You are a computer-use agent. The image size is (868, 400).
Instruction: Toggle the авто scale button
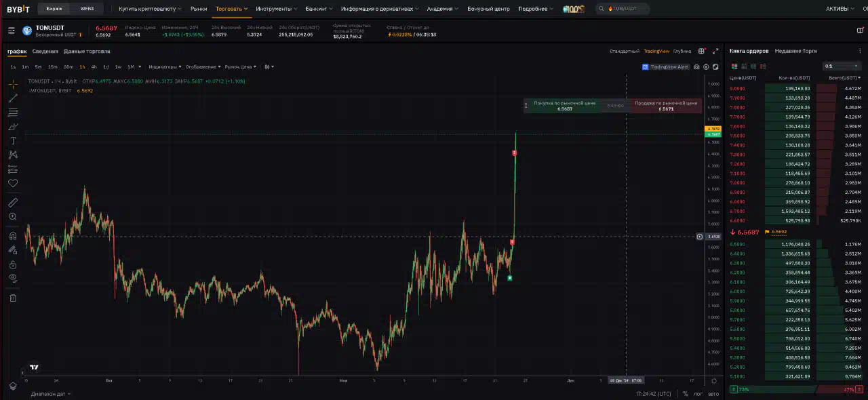713,394
